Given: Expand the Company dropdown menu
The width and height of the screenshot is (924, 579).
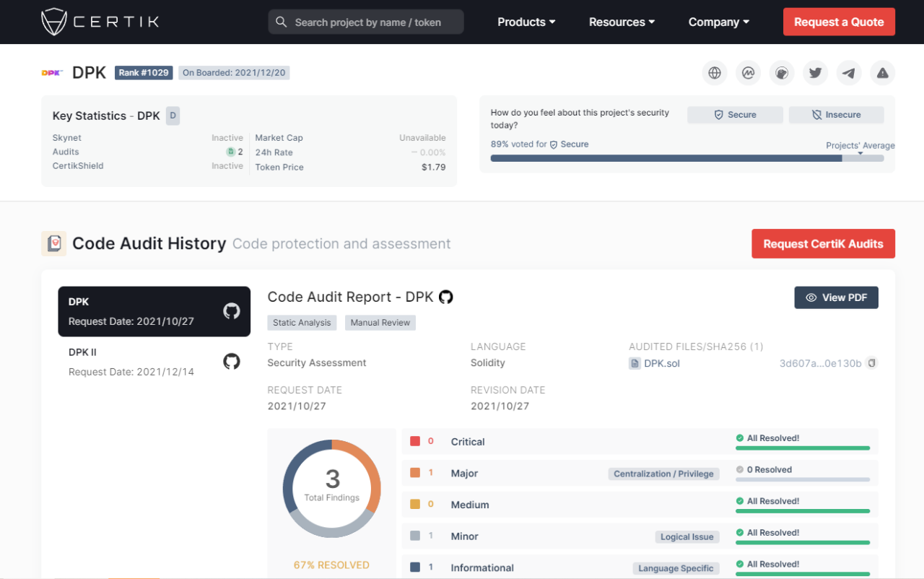Looking at the screenshot, I should coord(719,22).
